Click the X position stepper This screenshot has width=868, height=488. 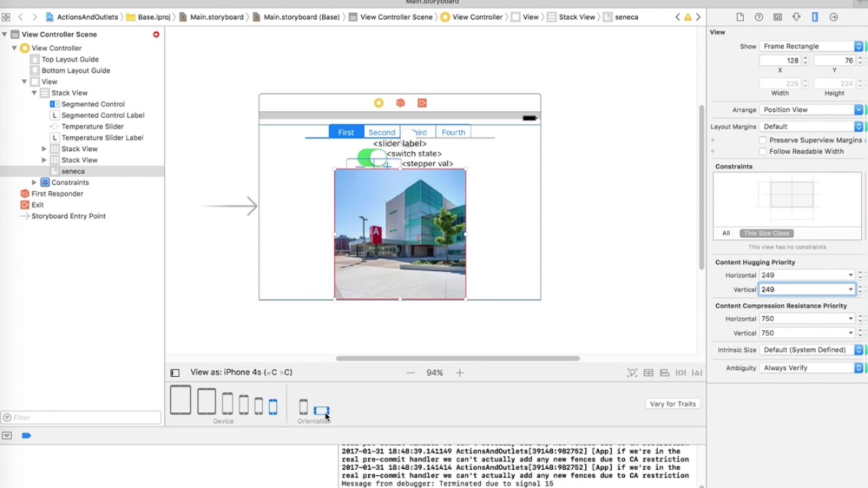tap(806, 60)
